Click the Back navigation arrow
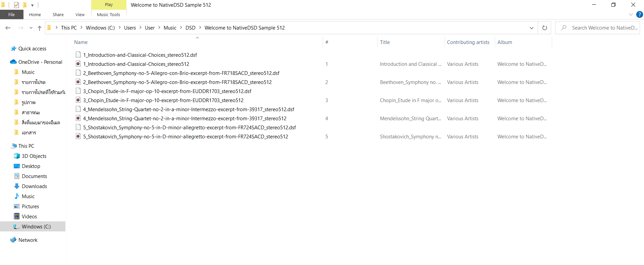The height and width of the screenshot is (265, 644). (x=8, y=28)
